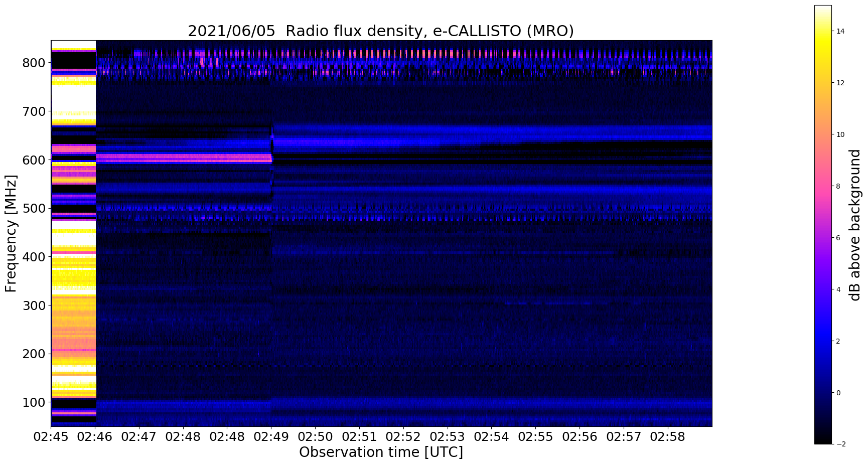Click the 02:49 time tick label
Viewport: 868px width, 465px height.
[x=271, y=436]
